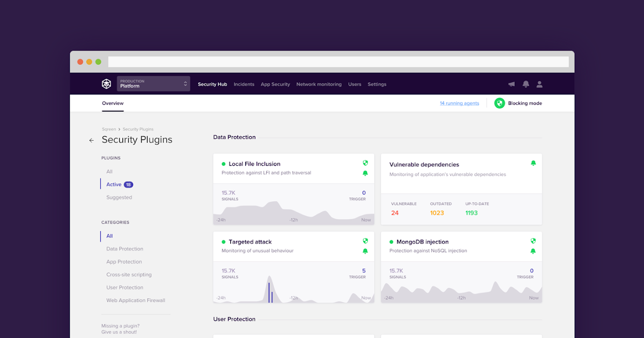Click Sqreen breadcrumb link
The width and height of the screenshot is (644, 338).
108,129
